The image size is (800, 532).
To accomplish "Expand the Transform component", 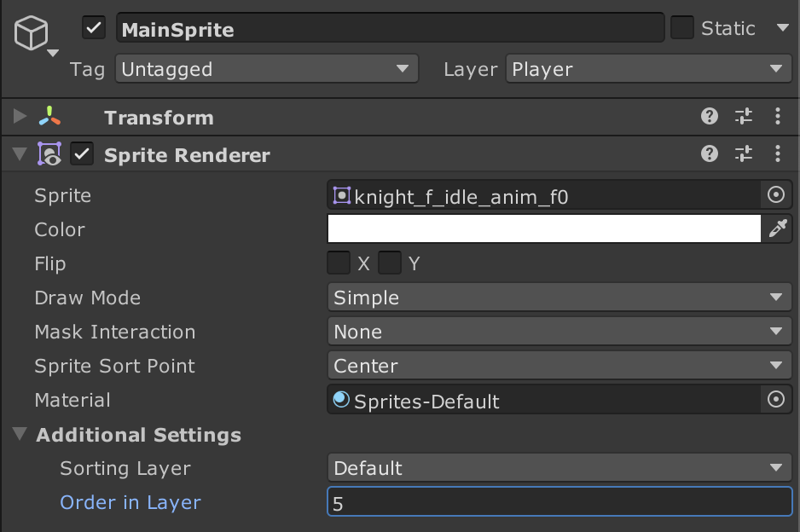I will (x=20, y=116).
